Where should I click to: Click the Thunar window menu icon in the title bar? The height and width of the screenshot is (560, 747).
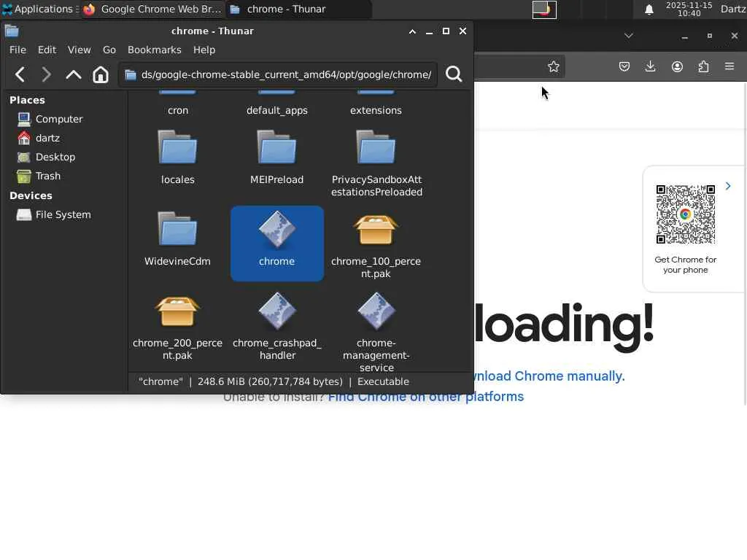click(x=12, y=31)
